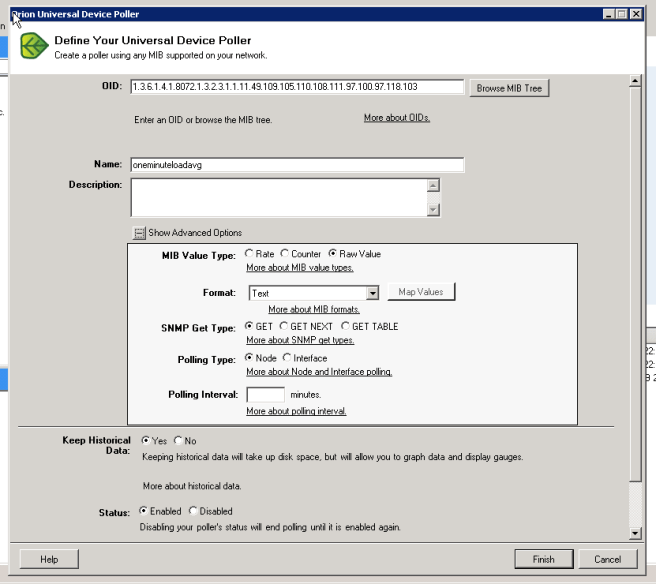This screenshot has height=584, width=656.
Task: Click the green Orion leaf logo icon
Action: [x=34, y=46]
